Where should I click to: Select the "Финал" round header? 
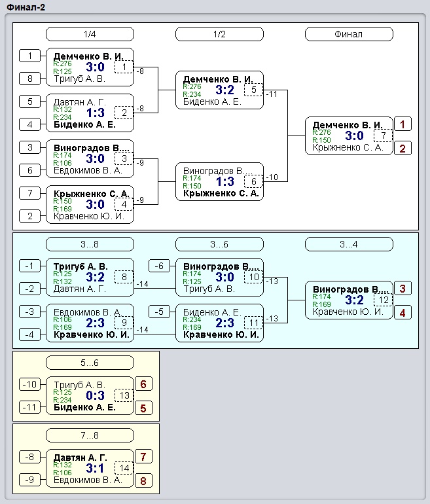[x=349, y=34]
